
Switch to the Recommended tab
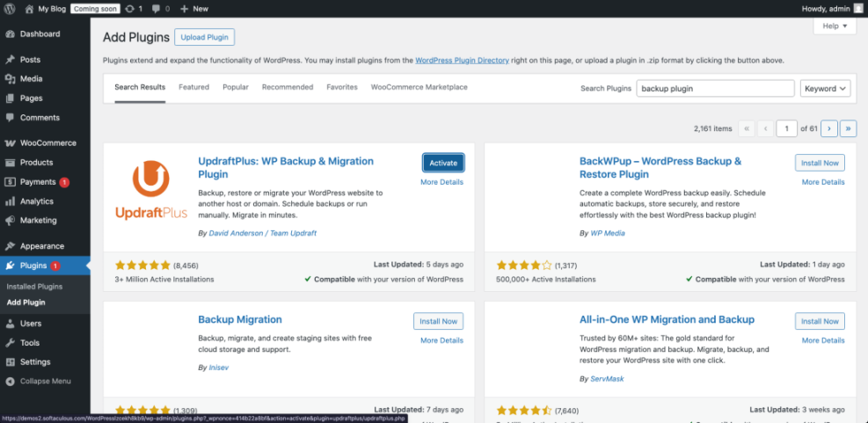(x=288, y=87)
